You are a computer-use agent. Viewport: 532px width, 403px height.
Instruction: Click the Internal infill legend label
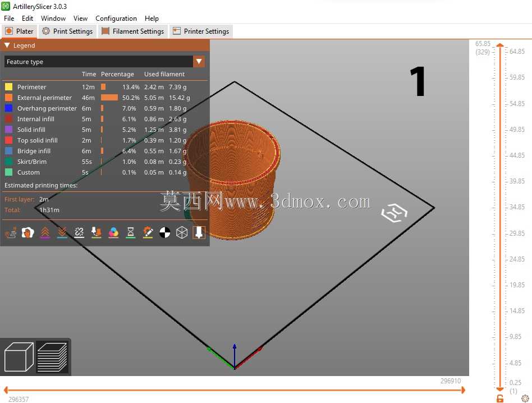click(x=35, y=119)
